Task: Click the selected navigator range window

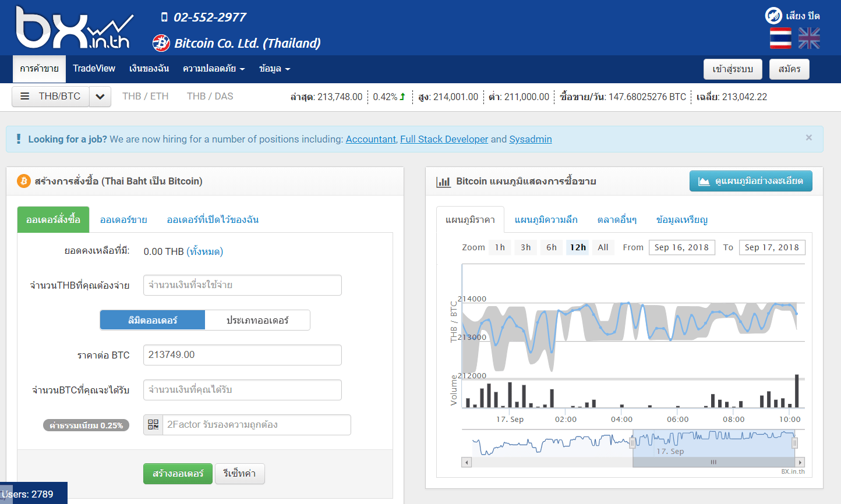Action: coord(713,443)
